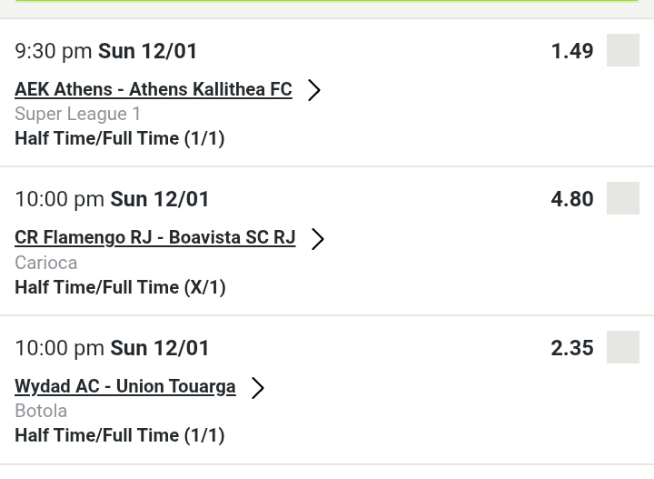Screen dimensions: 654x479
Task: Click Half Time/Full Time (X/1) market text
Action: pyautogui.click(x=120, y=288)
